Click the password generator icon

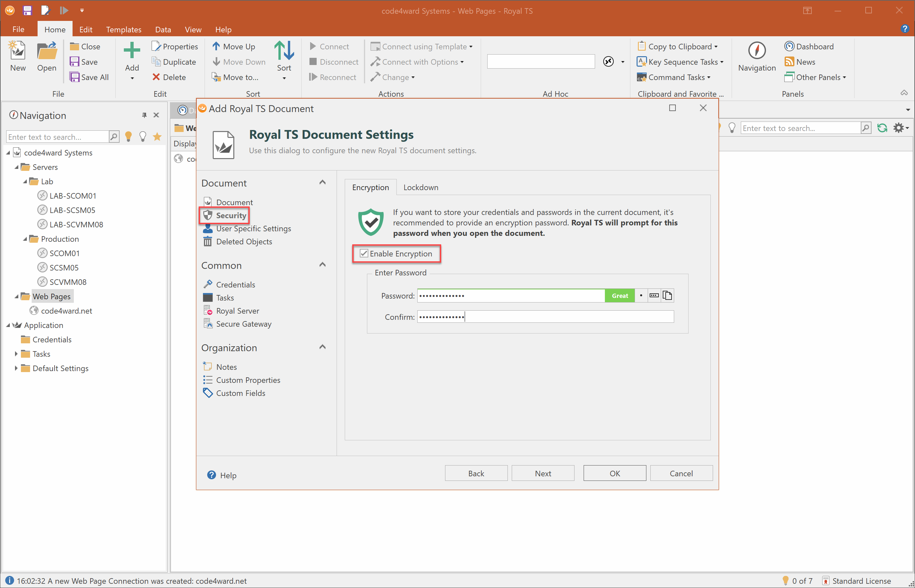click(654, 296)
